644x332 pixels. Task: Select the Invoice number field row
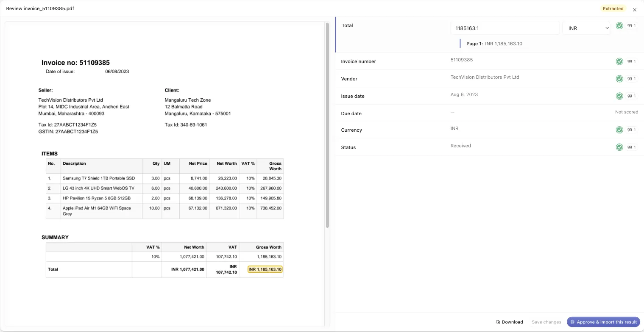(x=490, y=61)
